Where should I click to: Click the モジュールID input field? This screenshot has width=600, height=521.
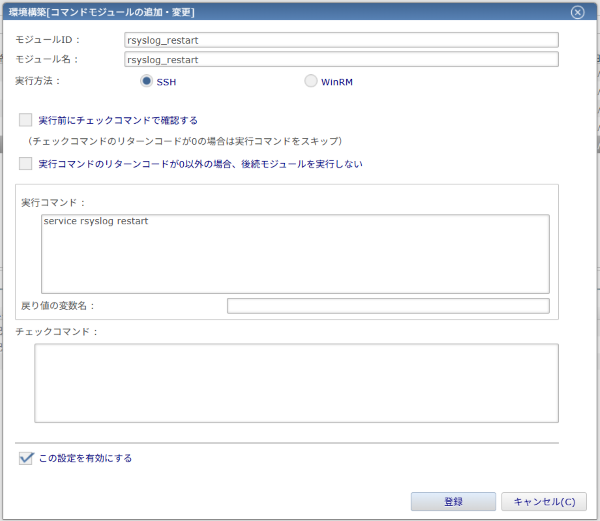click(340, 40)
